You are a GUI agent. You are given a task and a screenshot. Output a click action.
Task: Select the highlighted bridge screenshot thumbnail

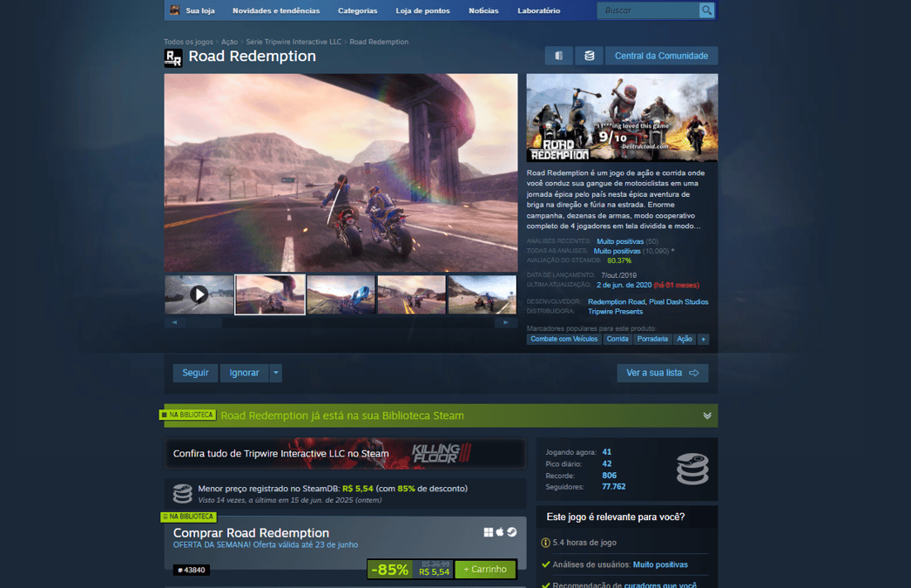[x=270, y=294]
